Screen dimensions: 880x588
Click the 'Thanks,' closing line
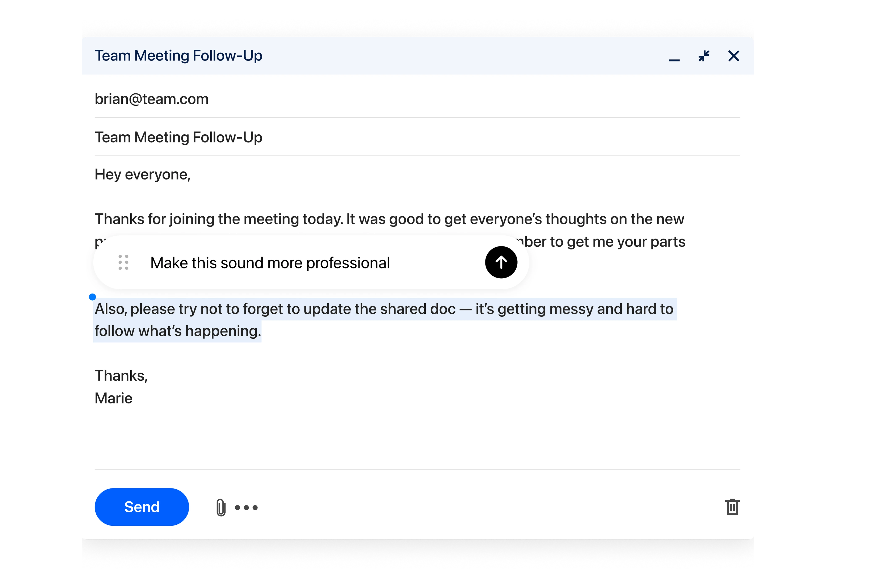[x=121, y=375]
